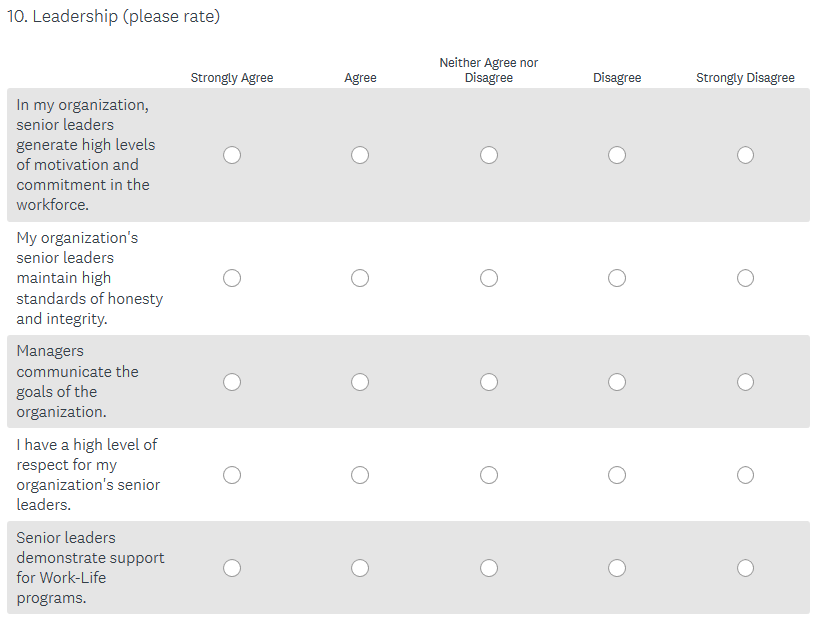Pick Disagree for Work-Life programs support

617,568
